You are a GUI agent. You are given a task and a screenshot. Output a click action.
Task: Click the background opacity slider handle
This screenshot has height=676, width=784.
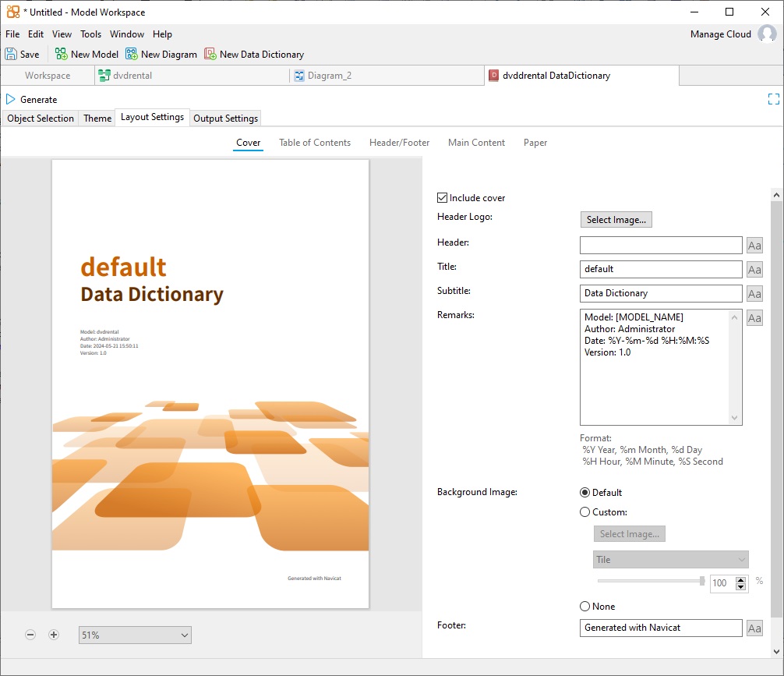702,581
